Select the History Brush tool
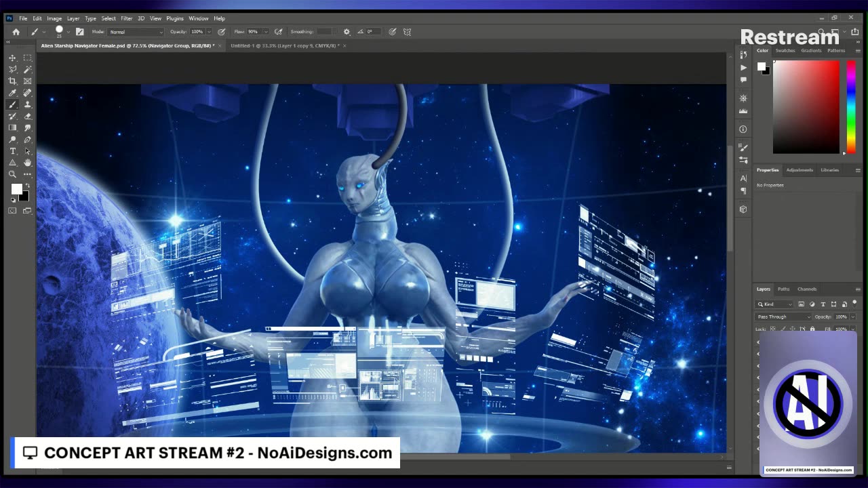This screenshot has height=488, width=868. point(12,116)
